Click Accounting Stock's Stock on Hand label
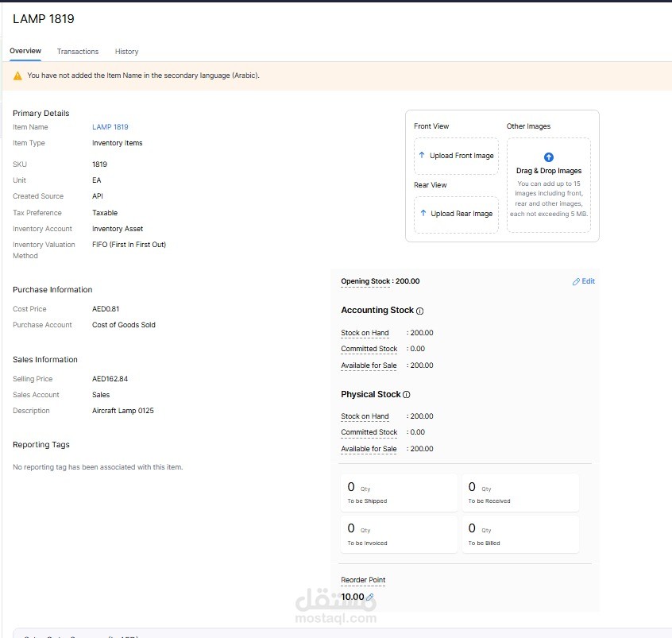 point(365,333)
